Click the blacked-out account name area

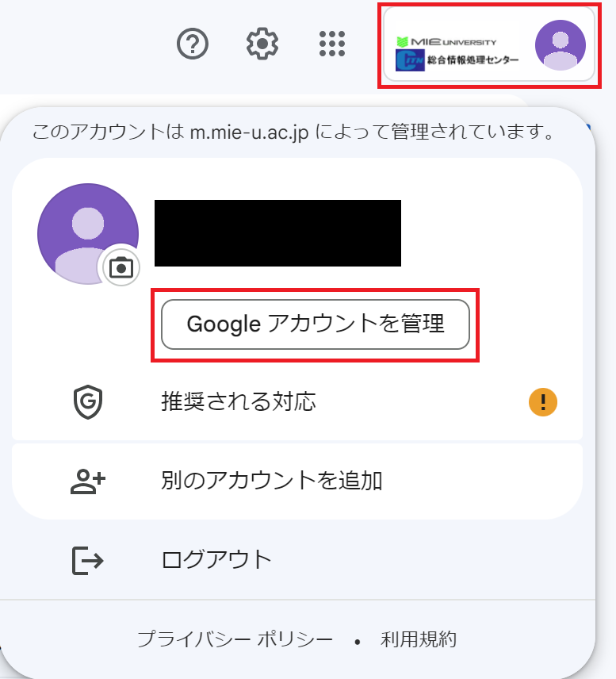[278, 233]
